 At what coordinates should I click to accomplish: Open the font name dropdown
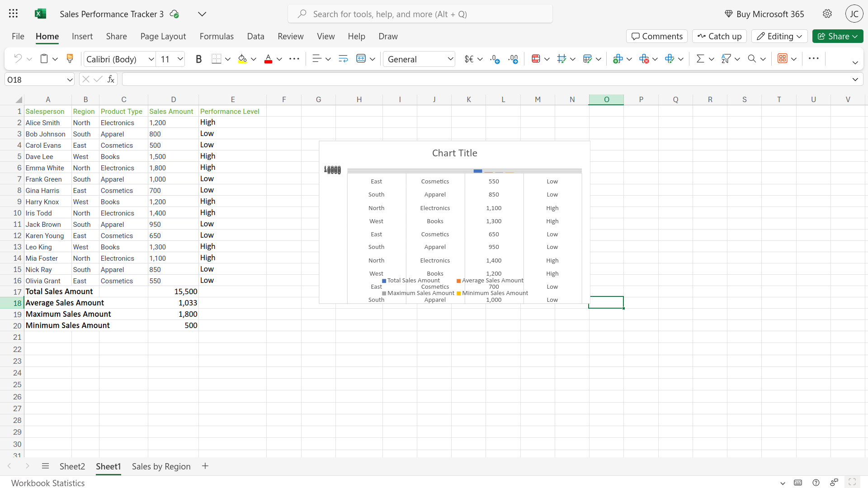(151, 59)
